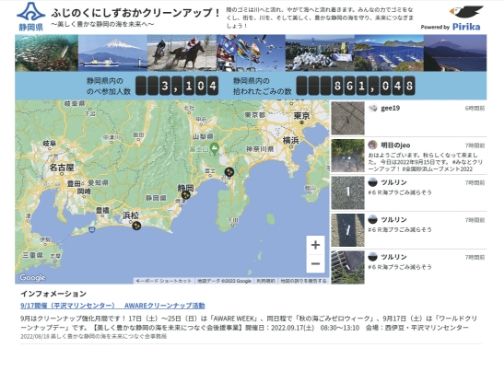Open the Pirika bird logo
Screen dimensions: 504x378
(x=466, y=12)
